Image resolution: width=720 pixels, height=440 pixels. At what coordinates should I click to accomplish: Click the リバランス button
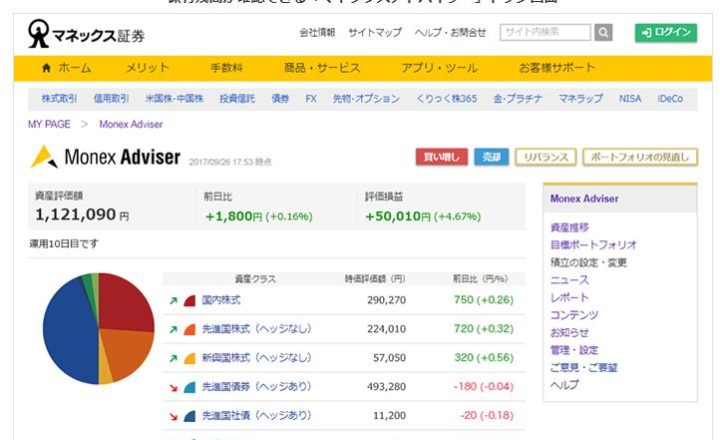tap(545, 157)
